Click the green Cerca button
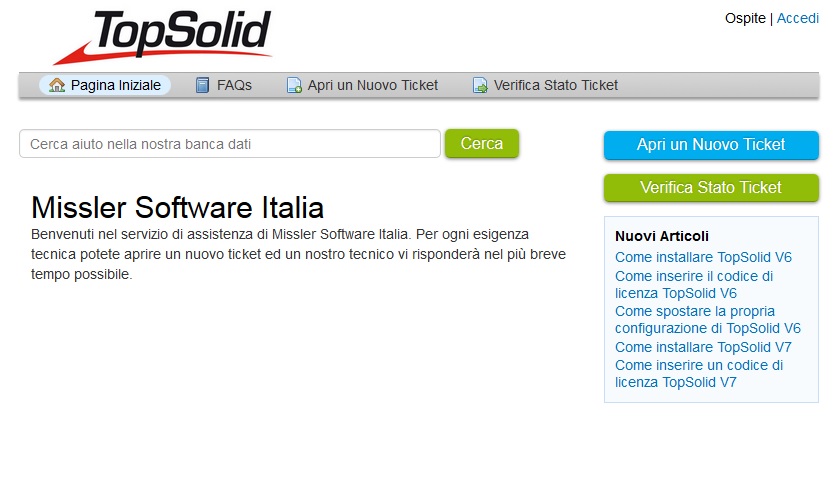The image size is (837, 483). 482,144
